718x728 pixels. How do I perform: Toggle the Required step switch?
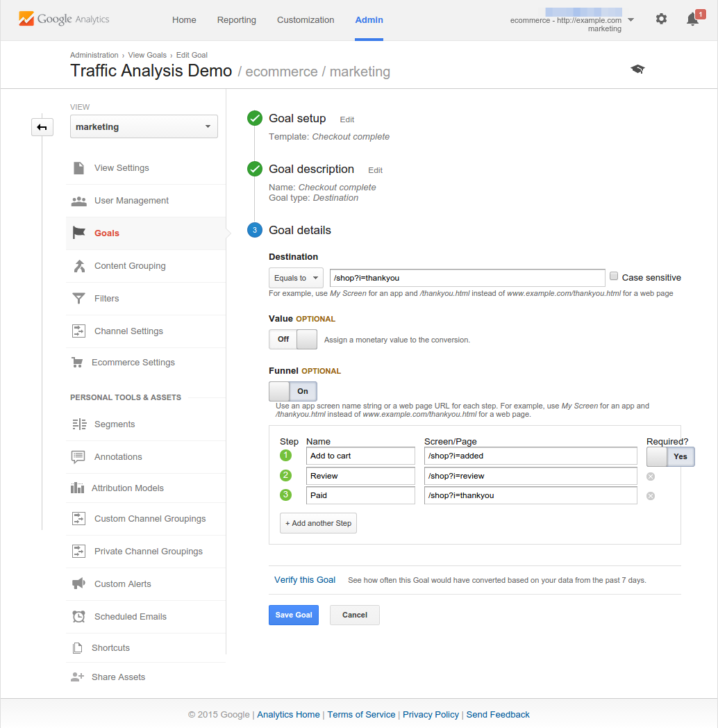point(670,456)
